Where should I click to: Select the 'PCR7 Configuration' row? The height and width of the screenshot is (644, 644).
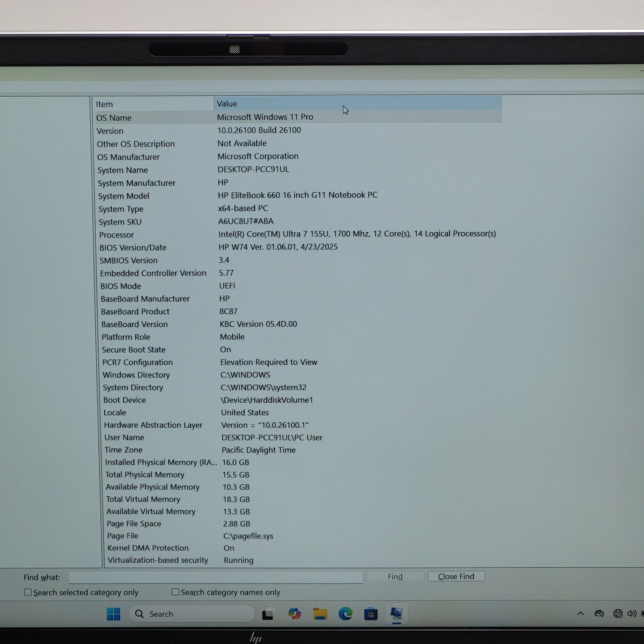pos(137,362)
